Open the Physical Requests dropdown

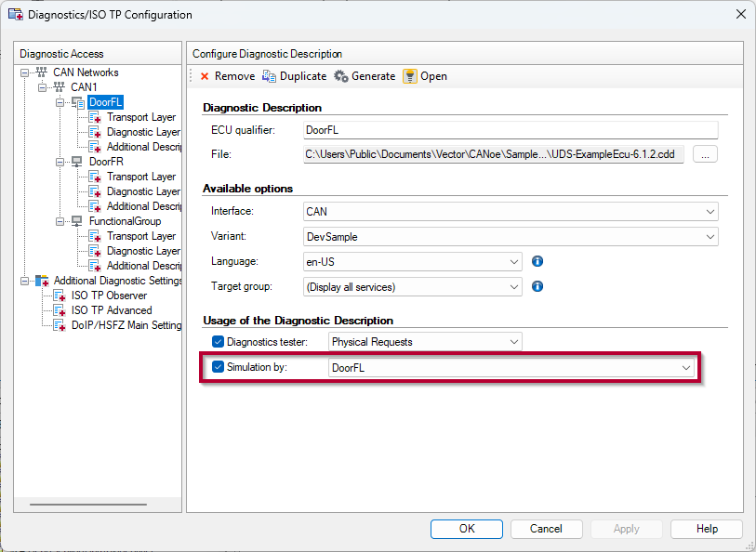click(x=425, y=342)
